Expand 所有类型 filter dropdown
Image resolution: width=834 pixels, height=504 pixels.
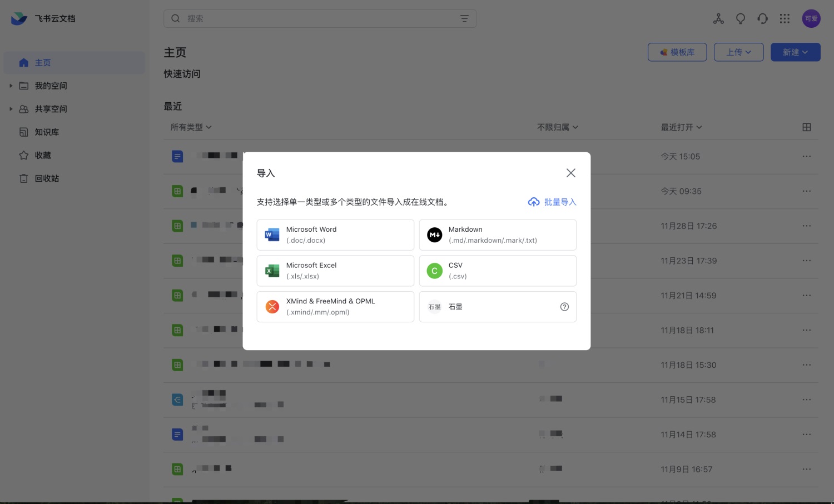[191, 127]
